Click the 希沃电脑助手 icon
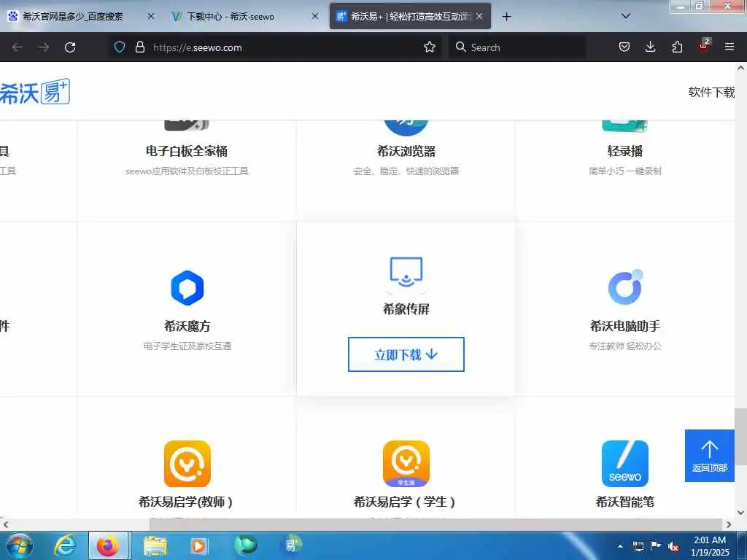 (x=625, y=287)
